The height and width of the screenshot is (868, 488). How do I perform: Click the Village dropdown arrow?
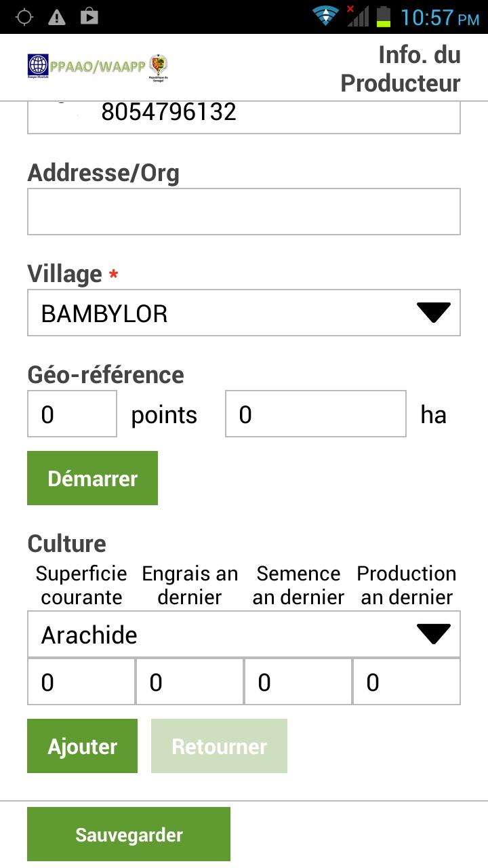click(433, 313)
